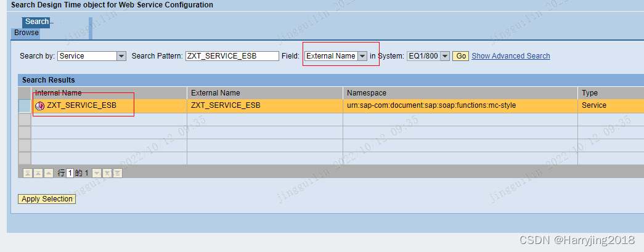Click the row number input in pager
The image size is (644, 252).
click(x=70, y=173)
